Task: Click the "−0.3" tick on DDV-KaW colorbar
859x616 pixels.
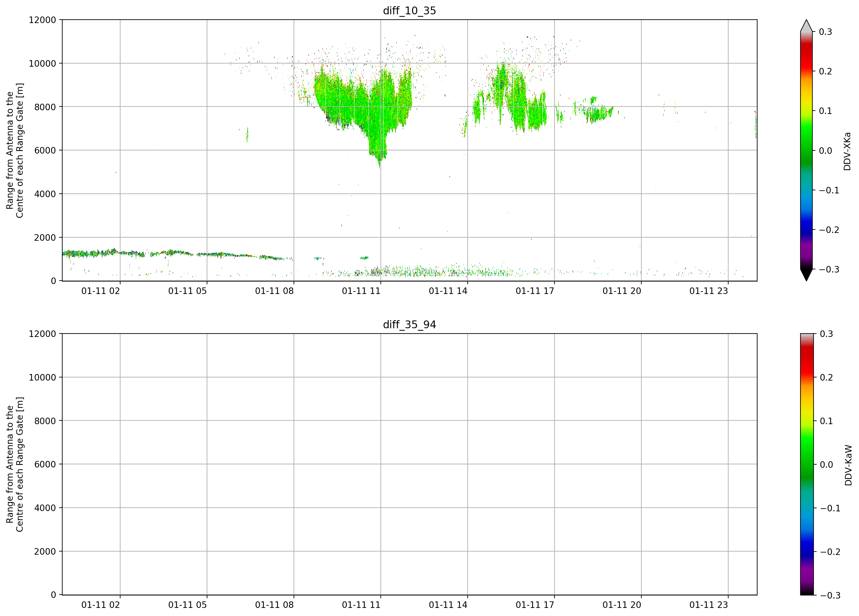Action: pyautogui.click(x=830, y=595)
